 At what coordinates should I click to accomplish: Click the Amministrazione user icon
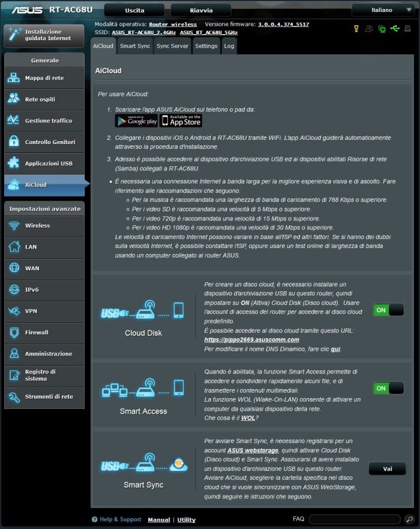click(14, 354)
